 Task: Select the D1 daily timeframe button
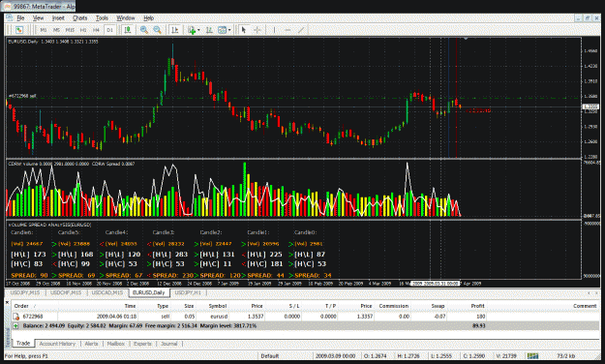(x=110, y=30)
